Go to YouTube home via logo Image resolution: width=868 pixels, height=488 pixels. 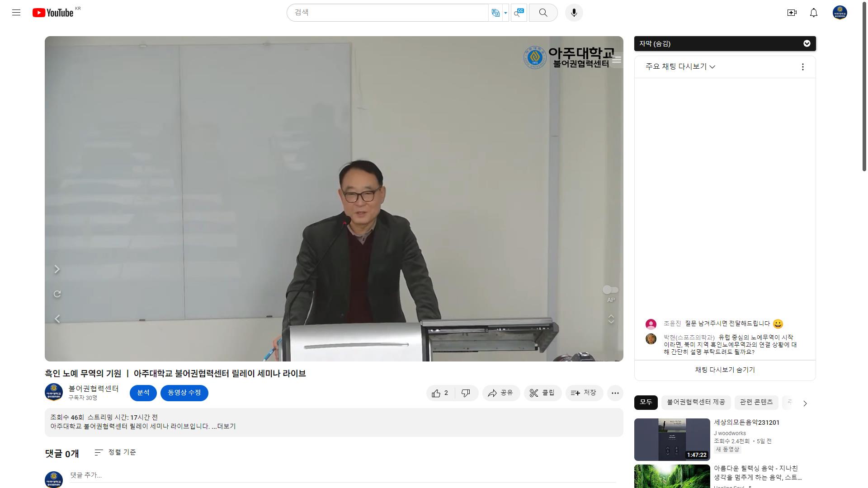pyautogui.click(x=52, y=13)
